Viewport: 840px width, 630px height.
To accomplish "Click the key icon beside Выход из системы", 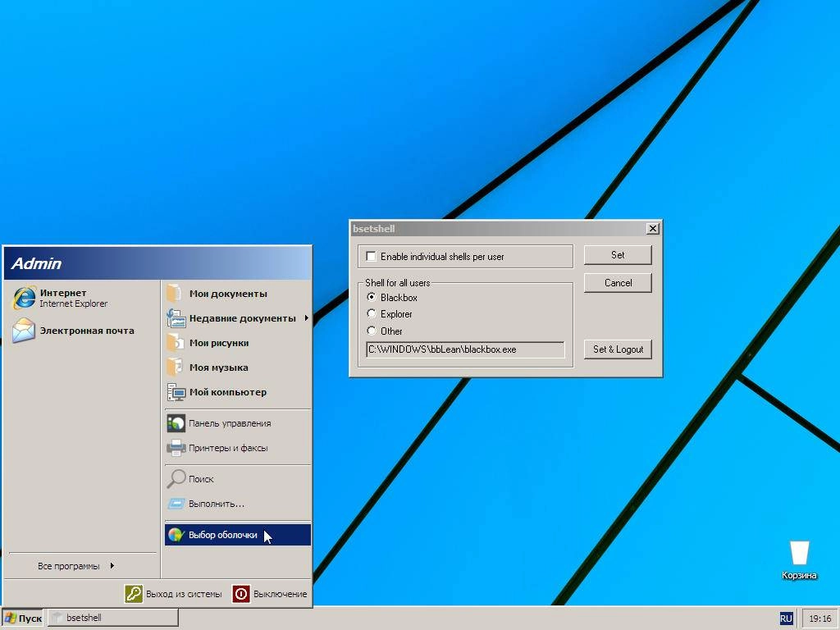I will [x=134, y=594].
